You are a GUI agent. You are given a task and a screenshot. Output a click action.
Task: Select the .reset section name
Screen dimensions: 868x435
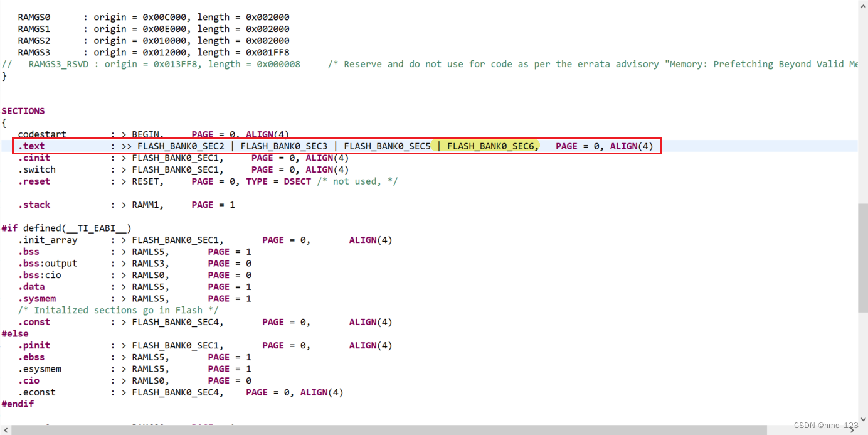34,181
